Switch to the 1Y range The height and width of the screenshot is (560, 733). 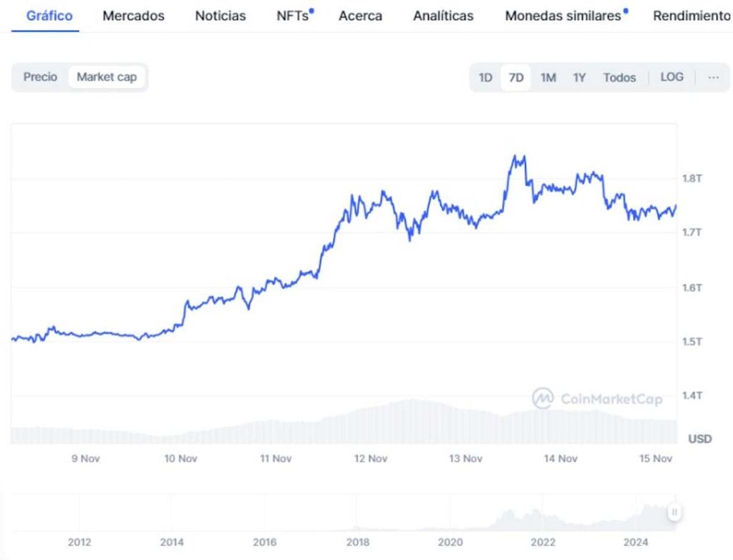pos(579,77)
